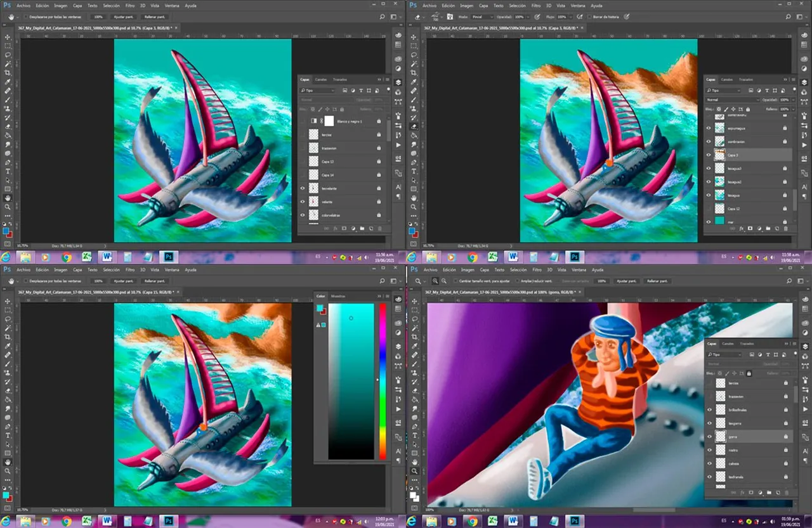Open fx layer styles in top-right layers panel
The image size is (812, 528).
pos(741,228)
